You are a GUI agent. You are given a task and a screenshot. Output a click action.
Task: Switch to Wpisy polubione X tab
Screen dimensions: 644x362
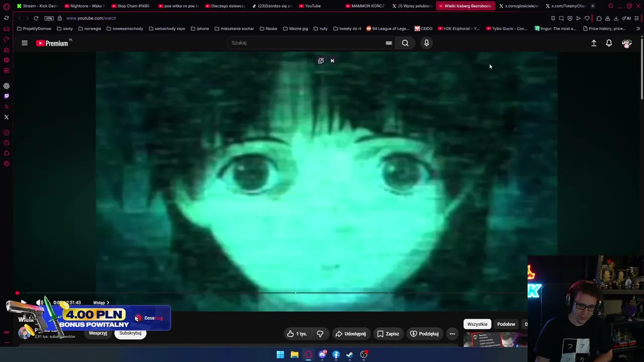[x=412, y=6]
